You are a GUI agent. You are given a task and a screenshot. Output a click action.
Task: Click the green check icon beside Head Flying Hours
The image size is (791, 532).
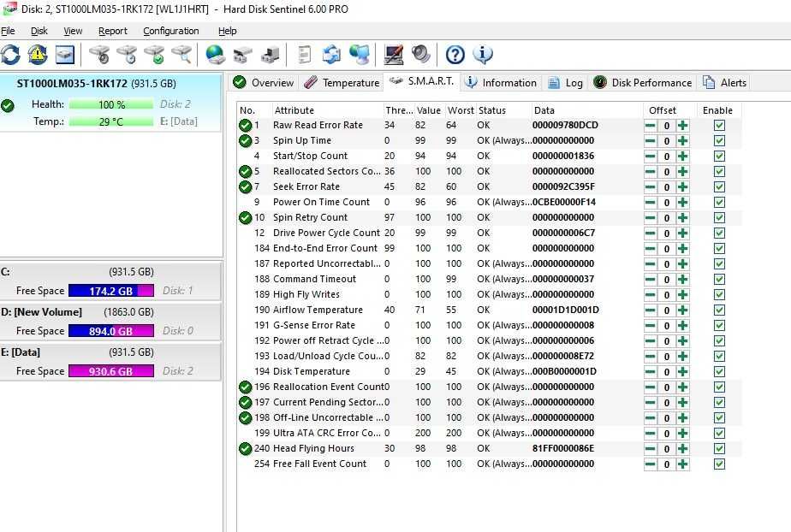(x=245, y=448)
